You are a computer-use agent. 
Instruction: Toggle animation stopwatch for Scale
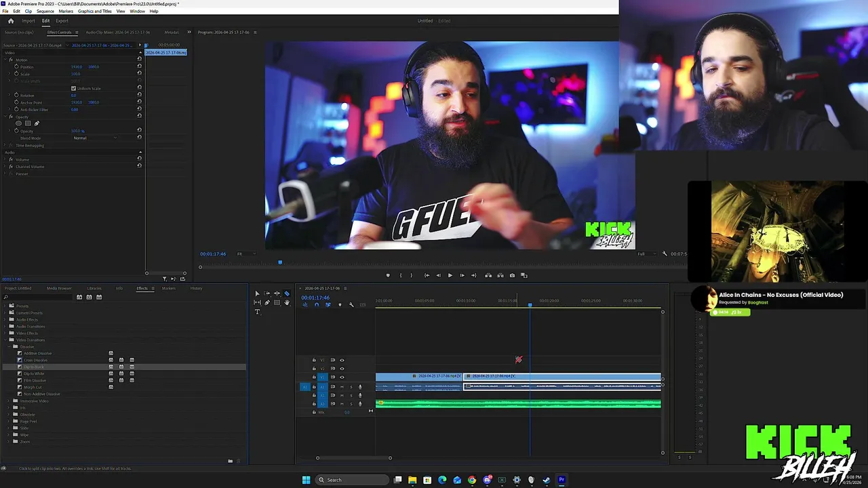click(x=16, y=74)
